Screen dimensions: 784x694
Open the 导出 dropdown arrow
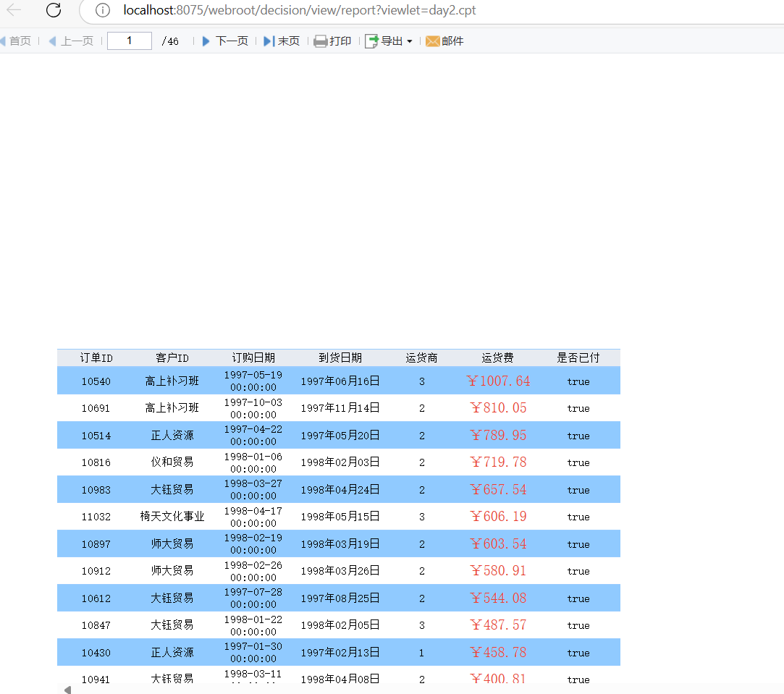click(410, 41)
